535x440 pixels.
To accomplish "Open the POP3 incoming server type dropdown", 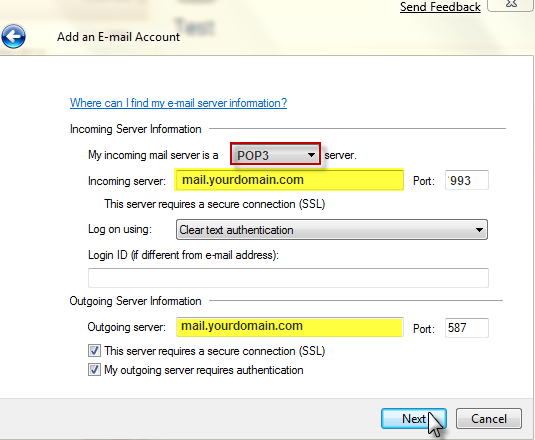I will point(275,155).
